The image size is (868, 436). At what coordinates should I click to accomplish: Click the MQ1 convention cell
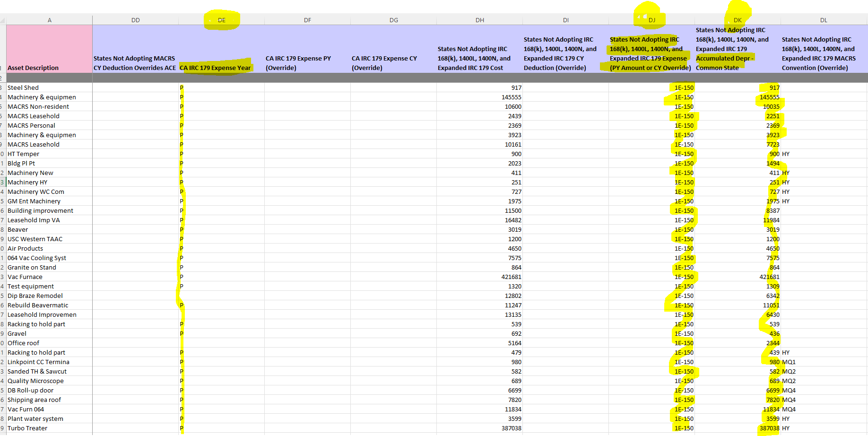click(824, 362)
